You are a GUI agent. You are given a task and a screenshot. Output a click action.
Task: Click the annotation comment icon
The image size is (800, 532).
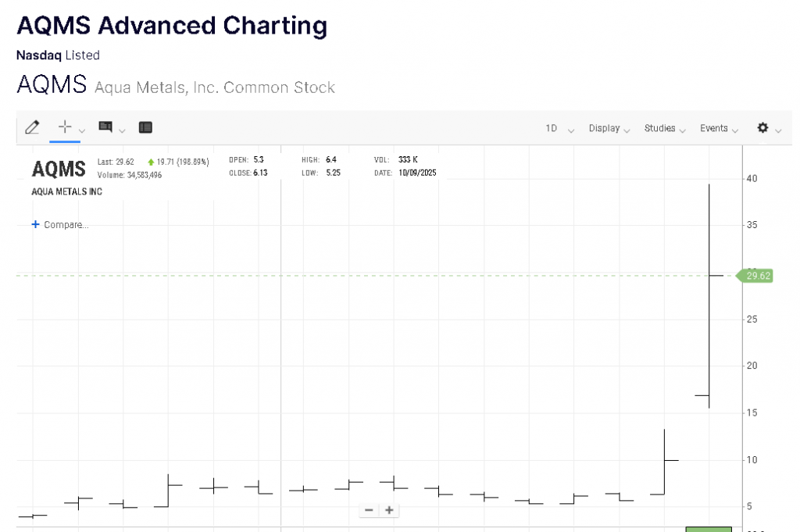click(105, 127)
